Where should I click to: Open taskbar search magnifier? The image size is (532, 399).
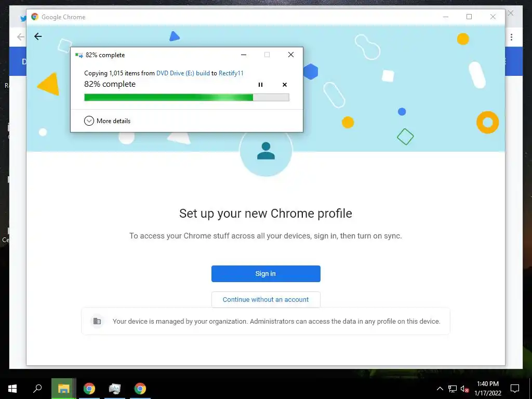point(37,389)
